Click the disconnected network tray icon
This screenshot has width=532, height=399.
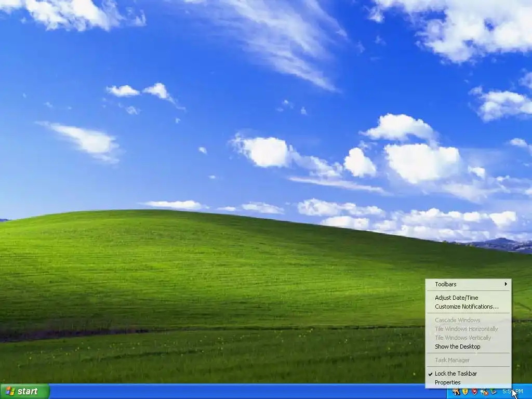coord(484,392)
